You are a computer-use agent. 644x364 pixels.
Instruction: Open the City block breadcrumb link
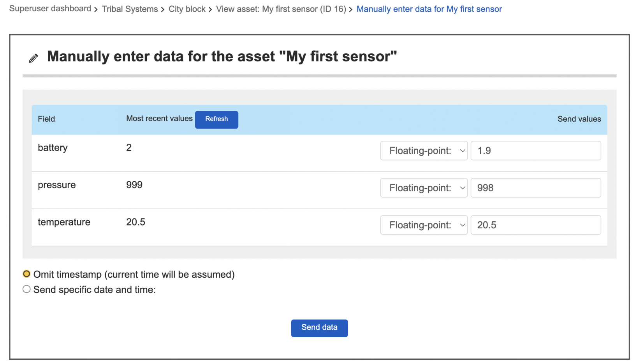coord(187,9)
